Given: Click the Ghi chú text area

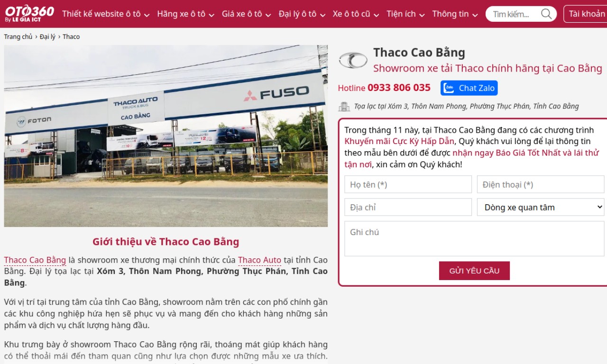Looking at the screenshot, I should click(x=475, y=239).
